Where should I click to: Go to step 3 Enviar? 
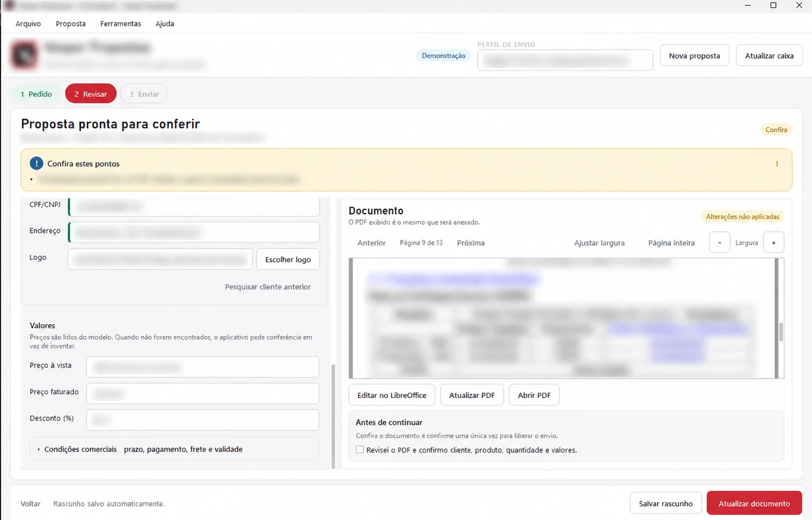[x=144, y=94]
